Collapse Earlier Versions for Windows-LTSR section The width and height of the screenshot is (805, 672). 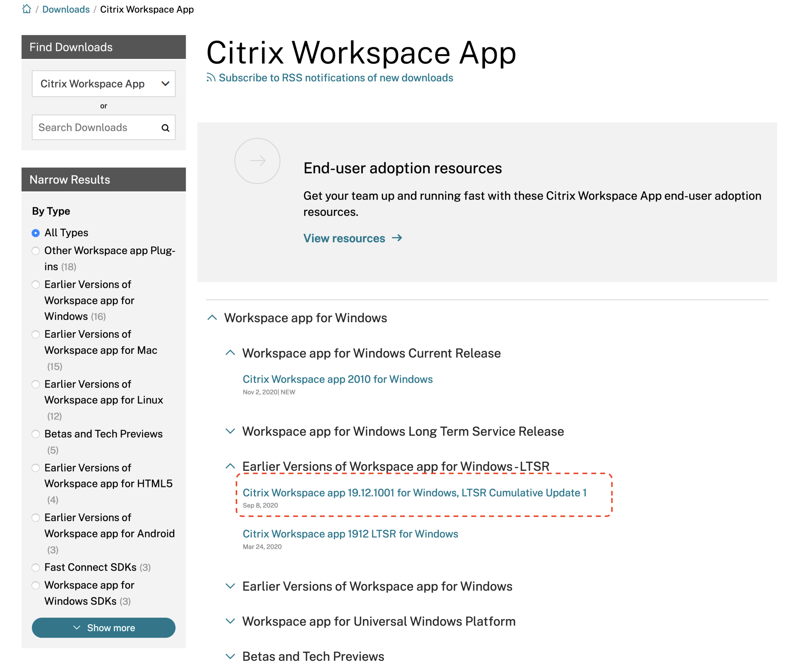230,466
